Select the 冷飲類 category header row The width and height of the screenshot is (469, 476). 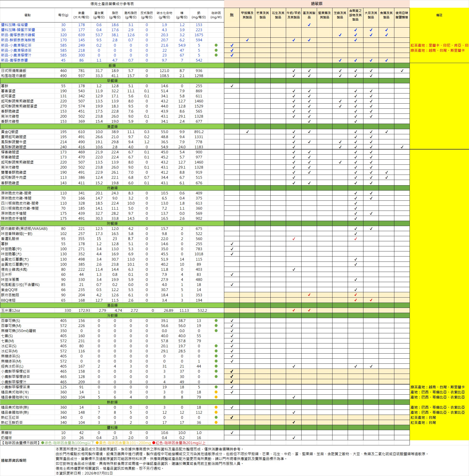coord(112,315)
